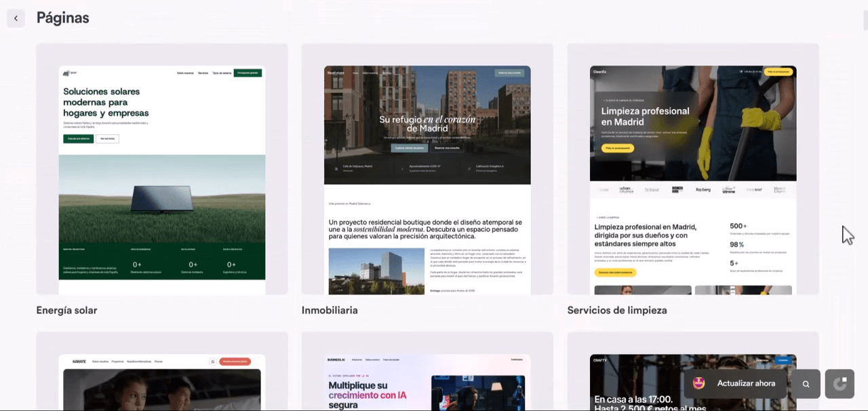This screenshot has width=868, height=411.
Task: Go back with the arrow beside Páginas
Action: click(16, 18)
